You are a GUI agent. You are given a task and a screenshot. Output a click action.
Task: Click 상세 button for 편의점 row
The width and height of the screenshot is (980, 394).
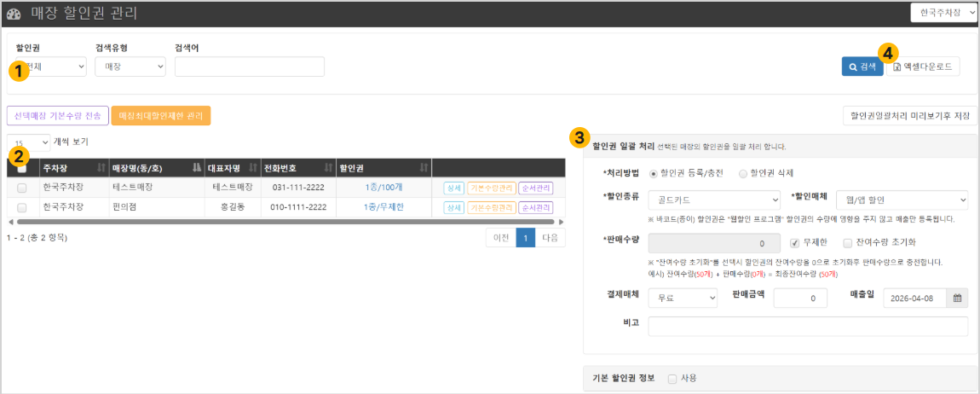tap(453, 207)
